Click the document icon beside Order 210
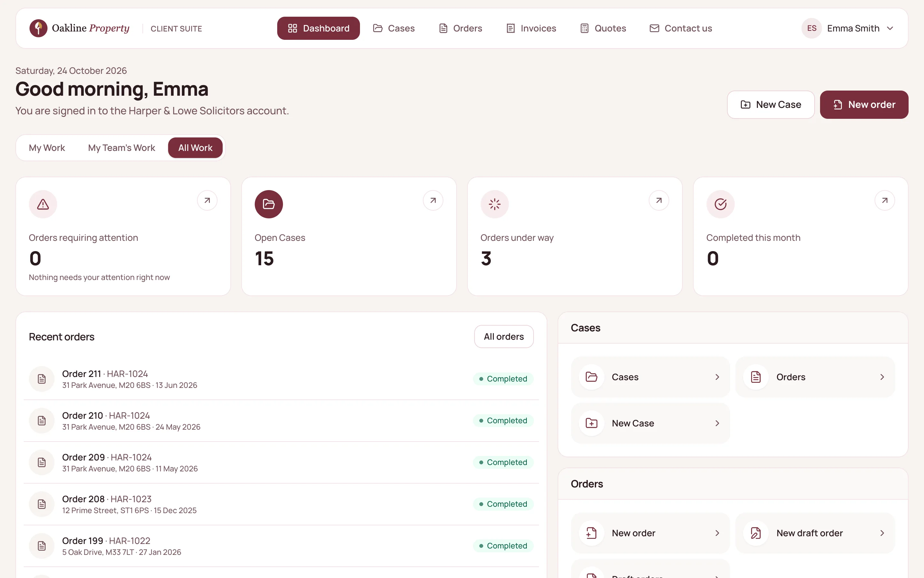 pos(42,421)
